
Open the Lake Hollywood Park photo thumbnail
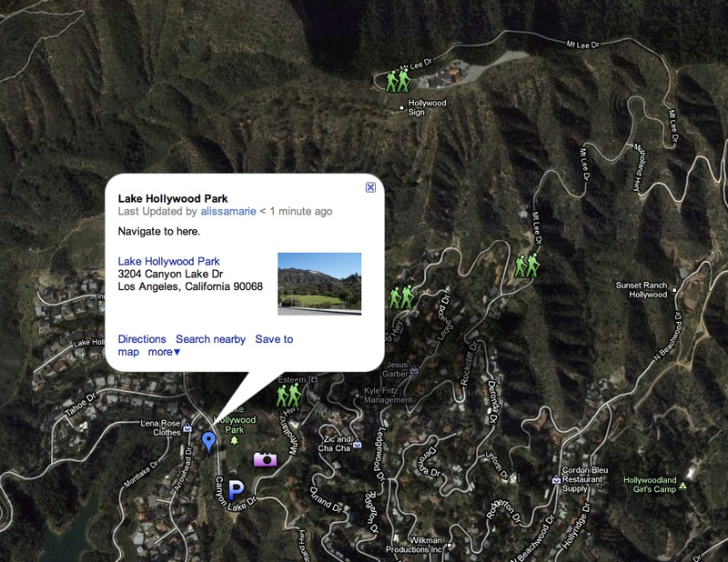[319, 284]
